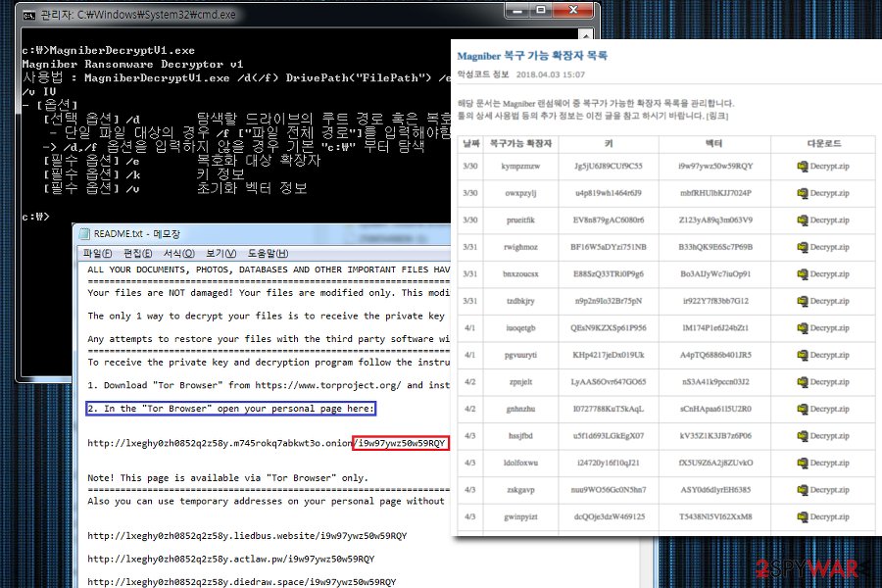
Task: Click the Decrypt.zip icon in the rwighmoz row
Action: pyautogui.click(x=803, y=247)
